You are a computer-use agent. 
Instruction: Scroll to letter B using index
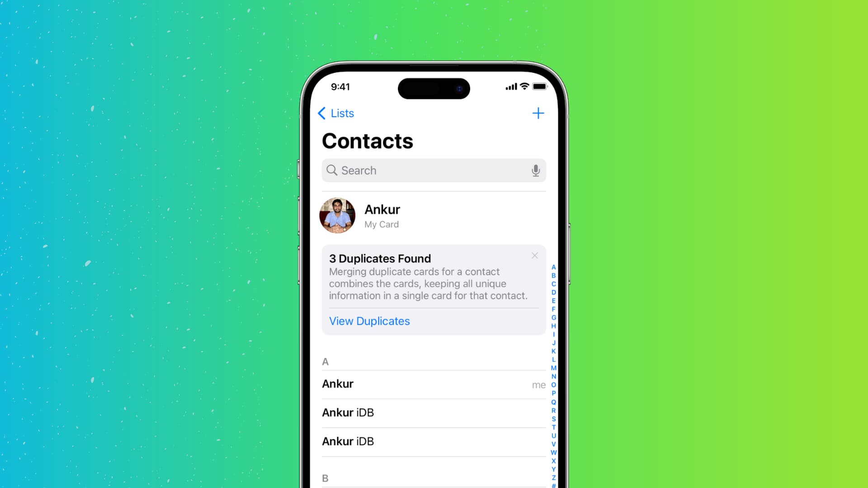click(x=553, y=275)
